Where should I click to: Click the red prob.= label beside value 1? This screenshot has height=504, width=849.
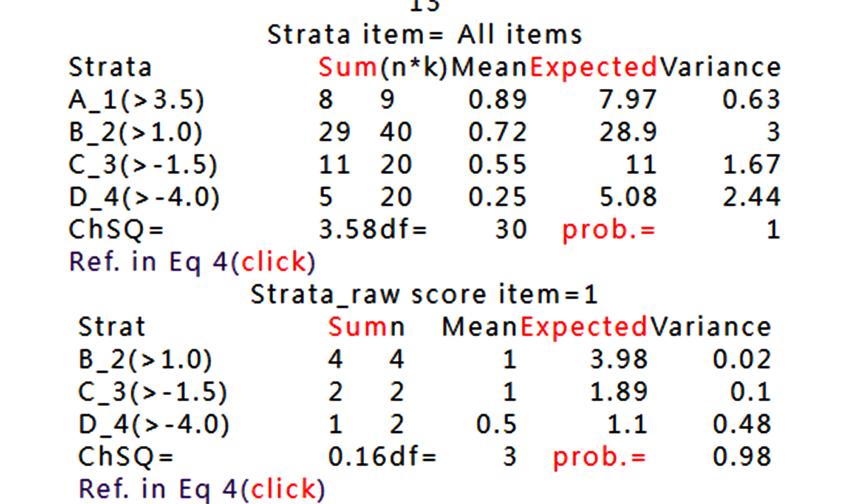(608, 230)
